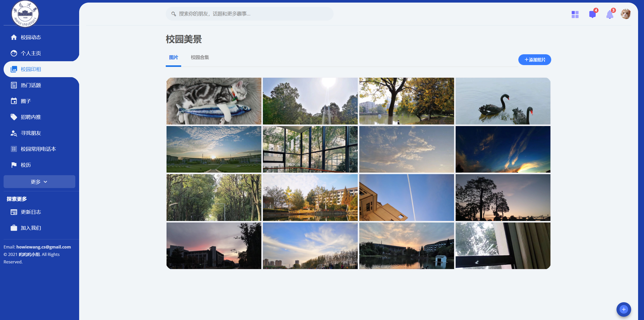Click notification bell with badge 3
The width and height of the screenshot is (644, 320).
610,15
